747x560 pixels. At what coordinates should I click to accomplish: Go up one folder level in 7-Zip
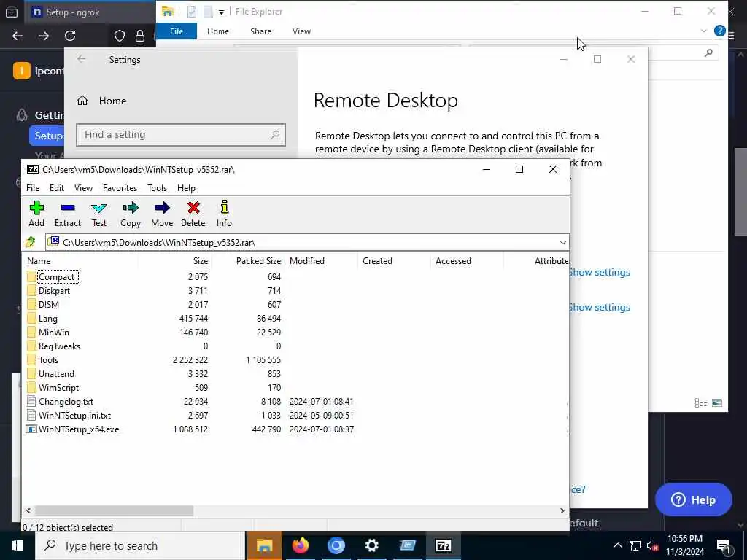click(31, 242)
